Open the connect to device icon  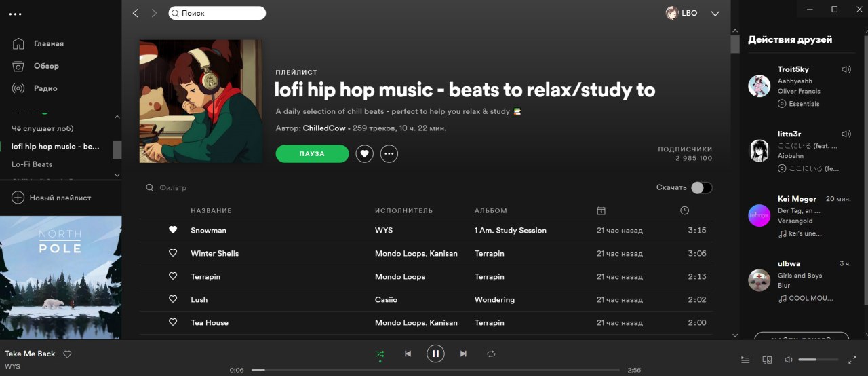click(767, 360)
